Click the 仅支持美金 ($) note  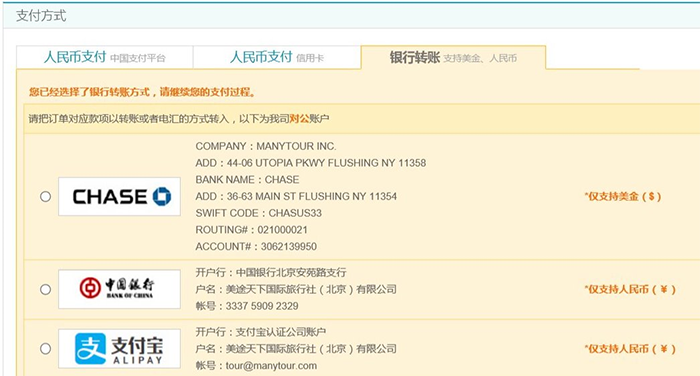(x=623, y=196)
